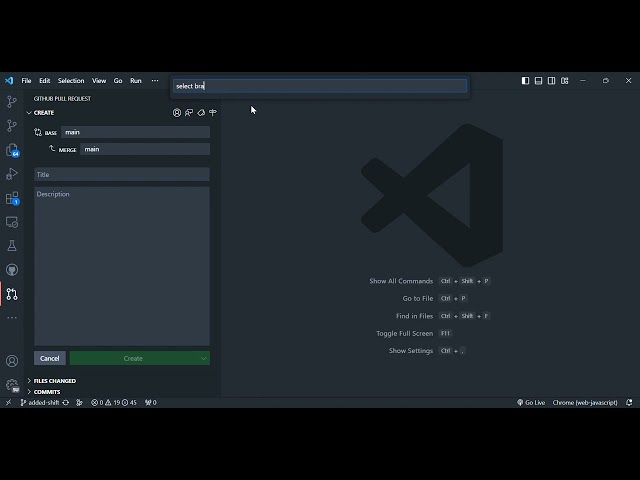Viewport: 640px width, 480px height.
Task: Add reviewers to the pull request
Action: pyautogui.click(x=189, y=113)
